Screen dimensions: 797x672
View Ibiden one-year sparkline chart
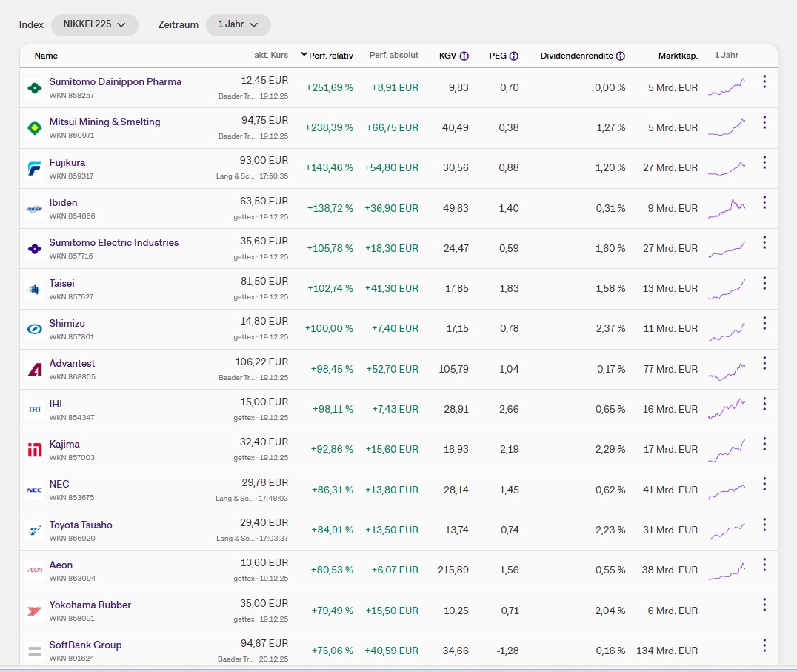coord(727,208)
